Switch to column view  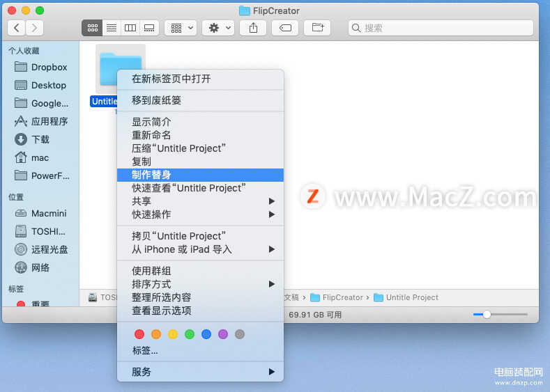tap(130, 28)
